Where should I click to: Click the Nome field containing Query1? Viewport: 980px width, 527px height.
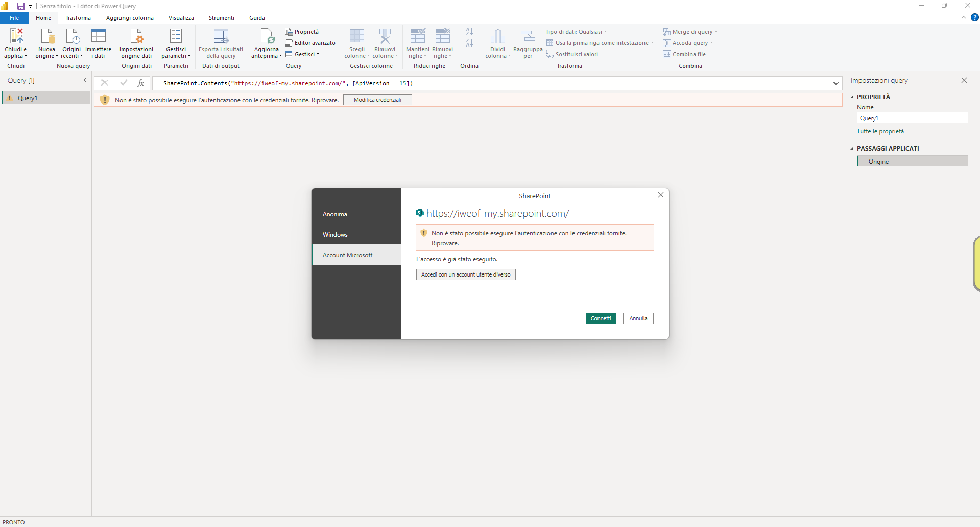click(x=912, y=118)
